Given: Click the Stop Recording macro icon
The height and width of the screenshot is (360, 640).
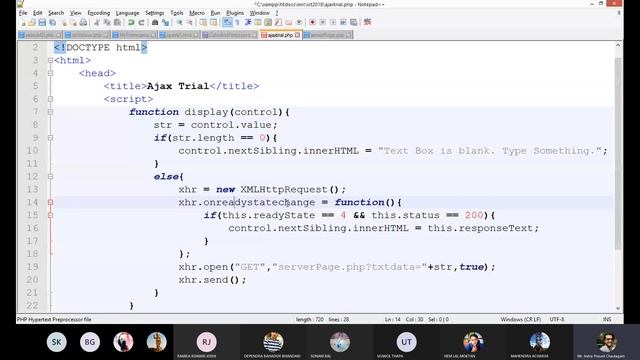Looking at the screenshot, I should point(322,22).
